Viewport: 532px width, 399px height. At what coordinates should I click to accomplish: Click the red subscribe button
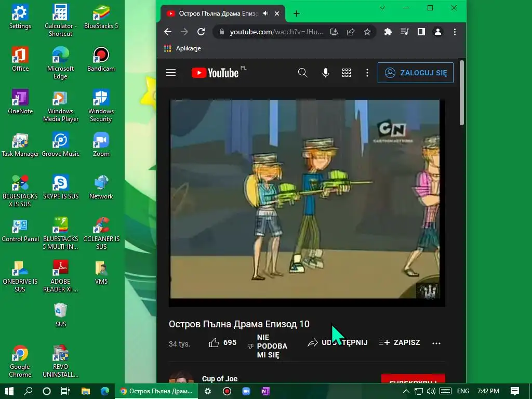[413, 379]
